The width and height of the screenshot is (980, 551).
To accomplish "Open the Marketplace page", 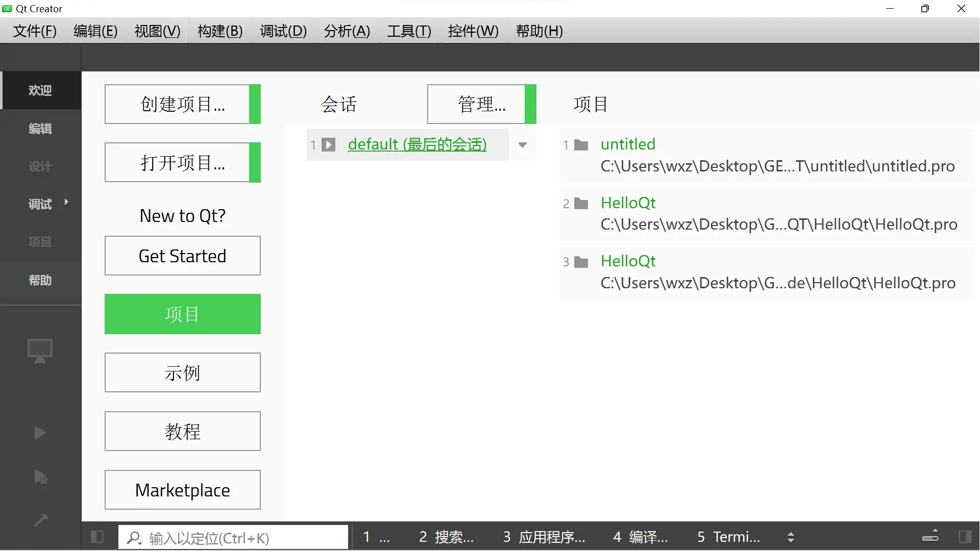I will pyautogui.click(x=183, y=490).
